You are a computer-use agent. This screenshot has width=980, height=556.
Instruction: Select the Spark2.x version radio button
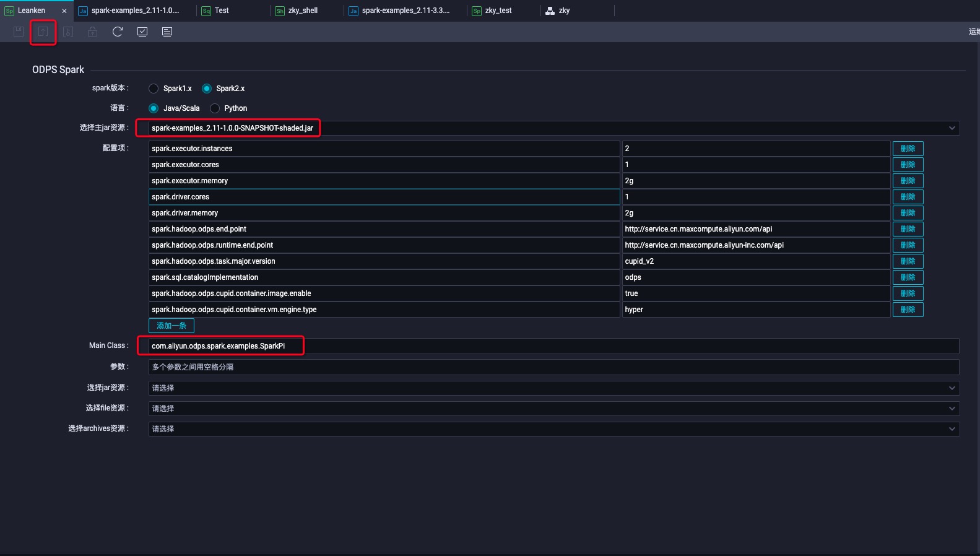coord(207,89)
